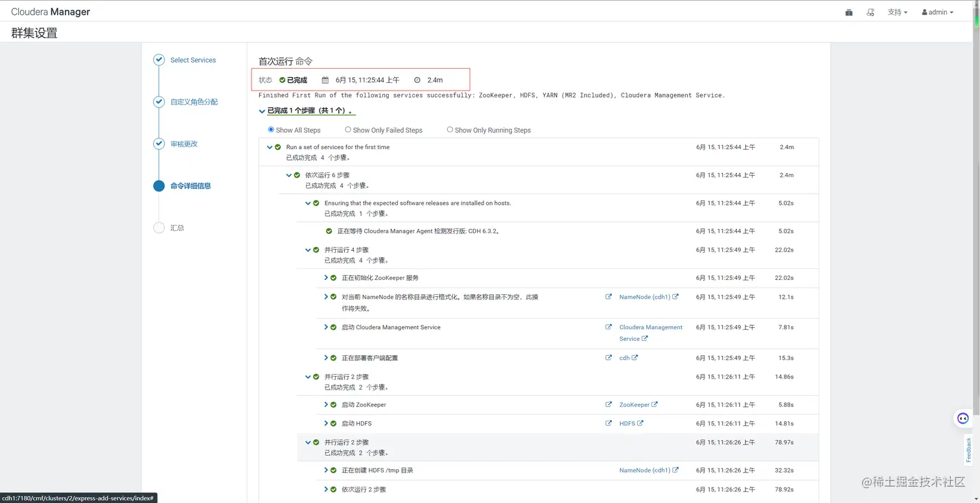Open the admin user dropdown menu
This screenshot has width=980, height=503.
(937, 12)
